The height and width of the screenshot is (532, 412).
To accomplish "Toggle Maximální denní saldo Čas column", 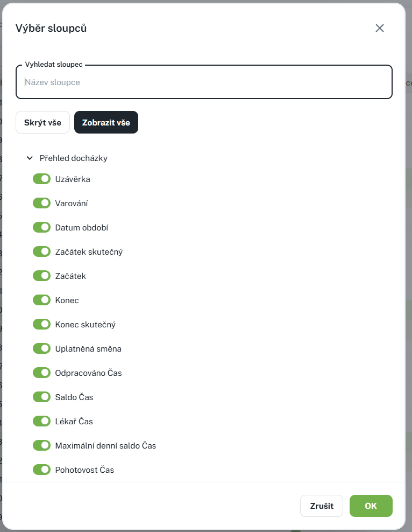I will (x=41, y=445).
